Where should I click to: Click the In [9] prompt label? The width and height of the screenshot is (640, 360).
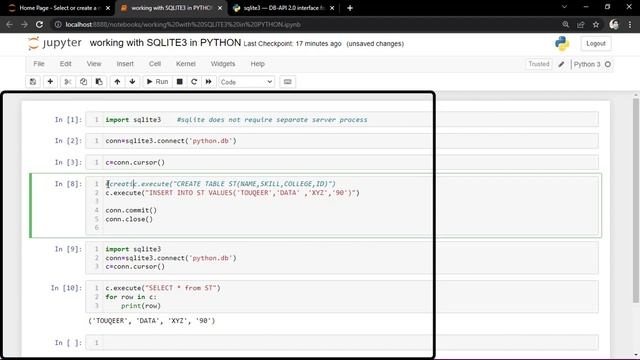pyautogui.click(x=68, y=249)
